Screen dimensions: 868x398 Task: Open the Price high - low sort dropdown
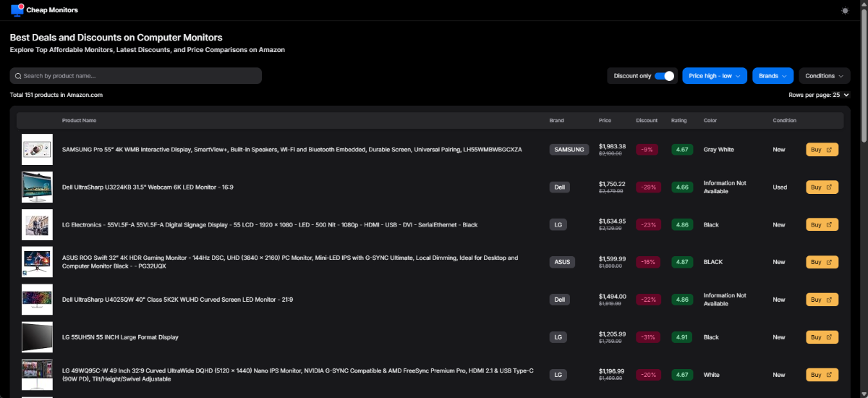pyautogui.click(x=715, y=76)
